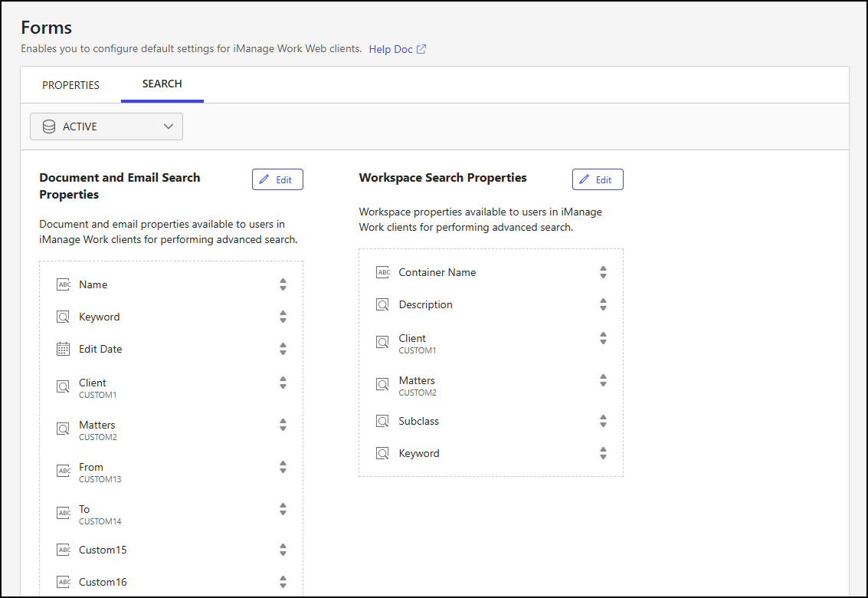The image size is (868, 598).
Task: Click the ABC icon next to From CUSTOM13
Action: click(x=64, y=471)
